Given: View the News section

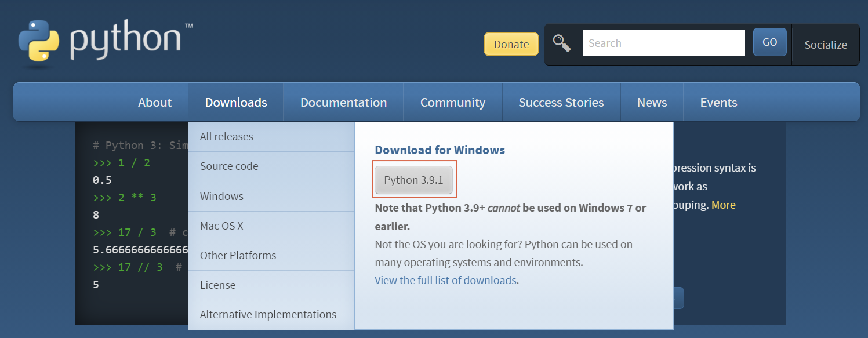Looking at the screenshot, I should [x=652, y=102].
